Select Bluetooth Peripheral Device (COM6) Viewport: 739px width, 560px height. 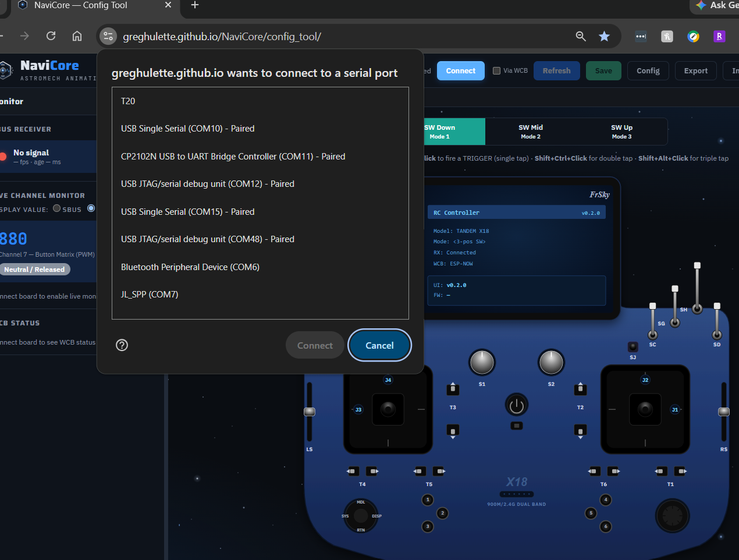coord(260,267)
